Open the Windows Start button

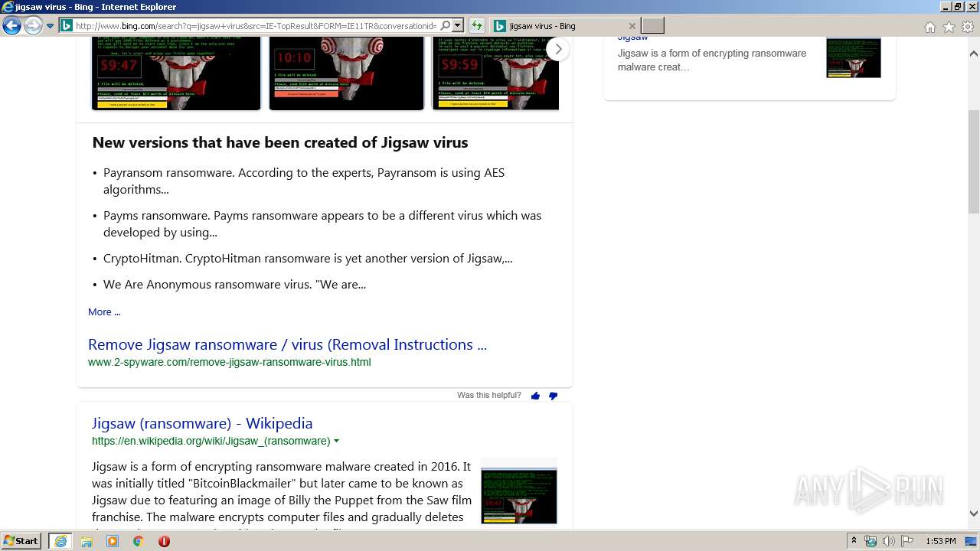(21, 541)
